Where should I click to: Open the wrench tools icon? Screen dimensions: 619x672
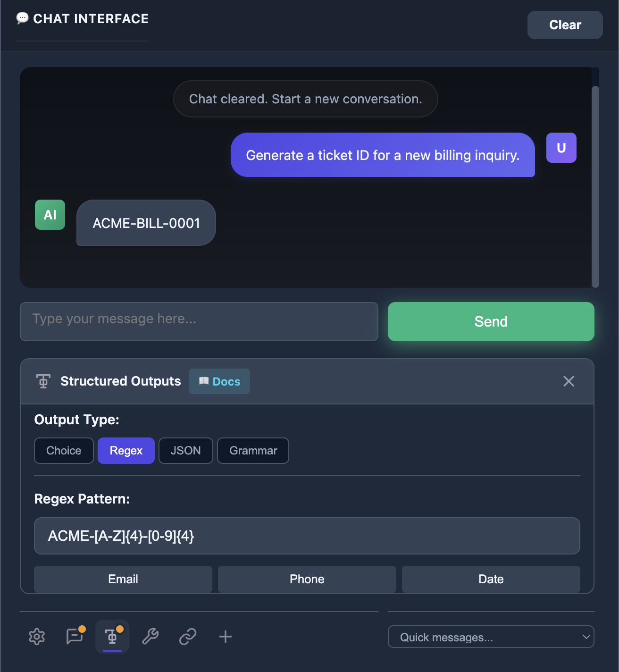tap(150, 637)
